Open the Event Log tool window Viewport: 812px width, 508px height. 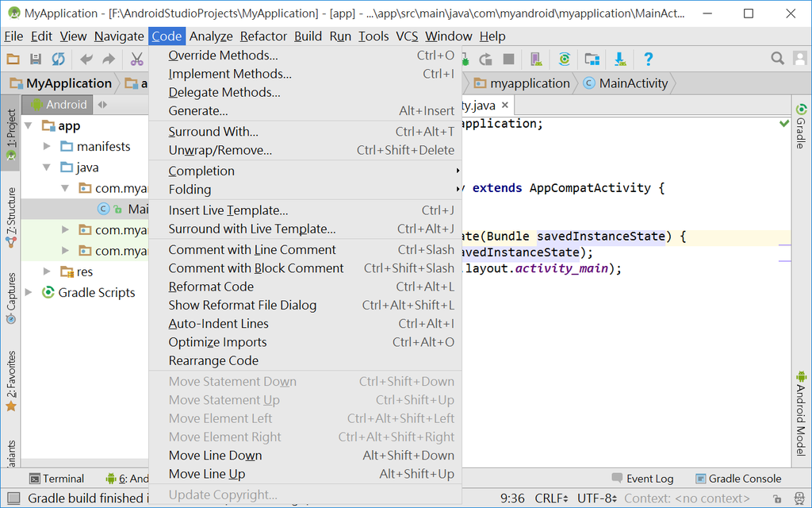point(642,479)
